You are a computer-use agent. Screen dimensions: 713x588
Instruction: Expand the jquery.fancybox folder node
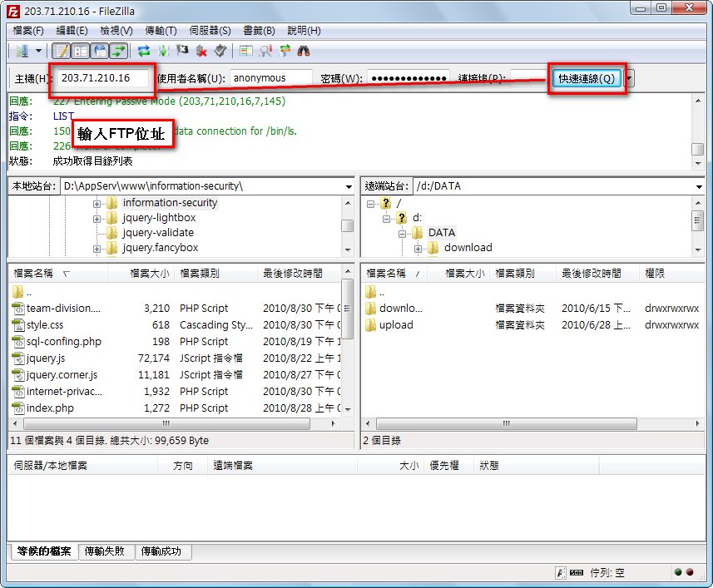point(97,249)
